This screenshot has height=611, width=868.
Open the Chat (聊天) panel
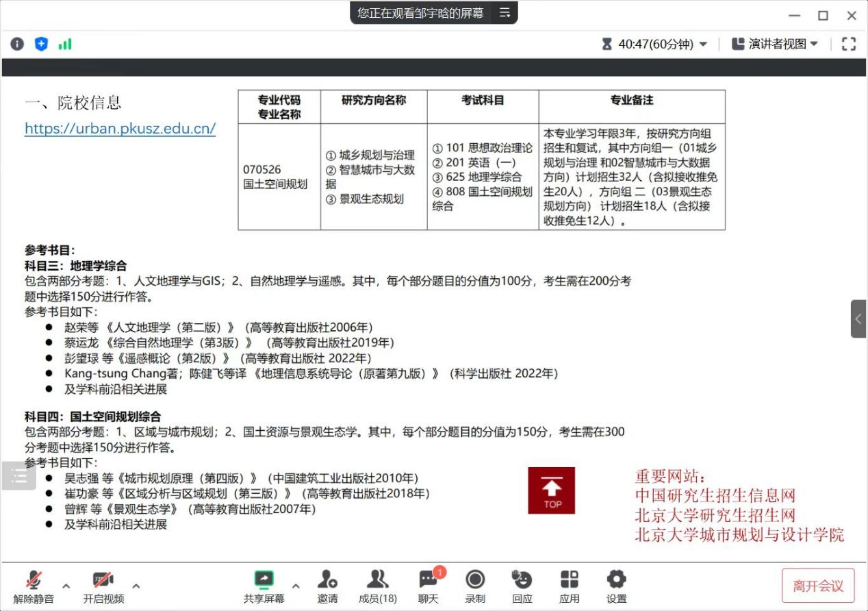tap(429, 586)
